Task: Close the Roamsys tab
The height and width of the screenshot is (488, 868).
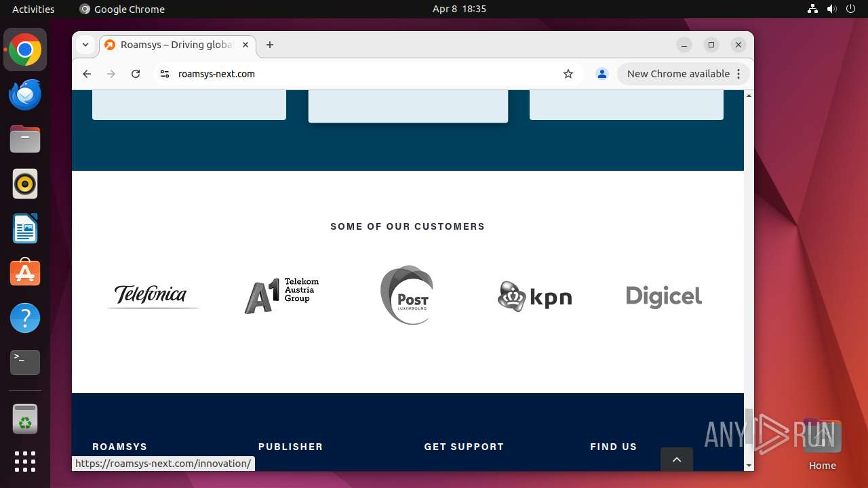Action: 245,45
